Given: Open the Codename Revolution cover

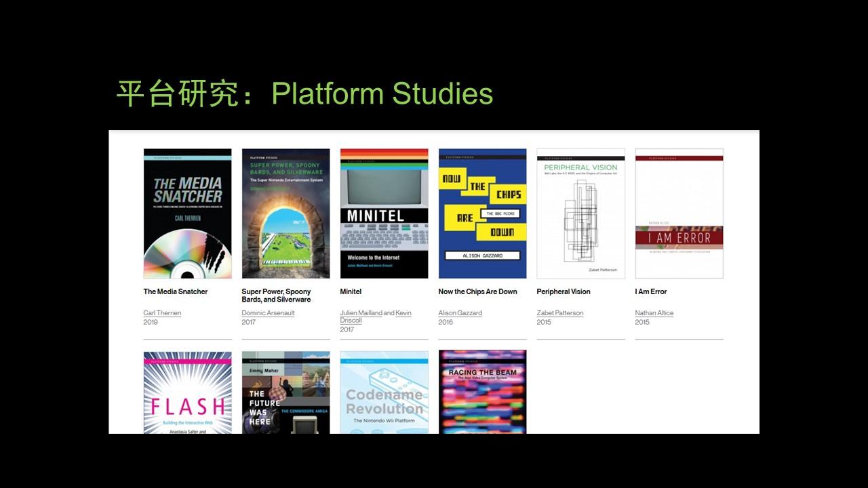Looking at the screenshot, I should coord(384,392).
